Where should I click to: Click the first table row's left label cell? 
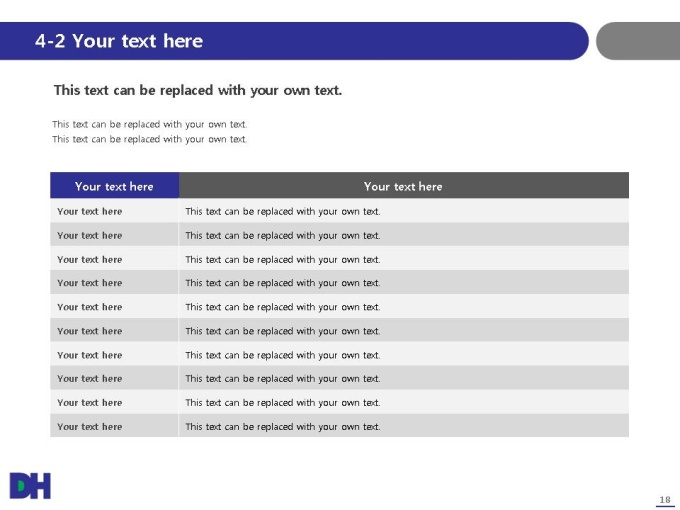click(90, 211)
